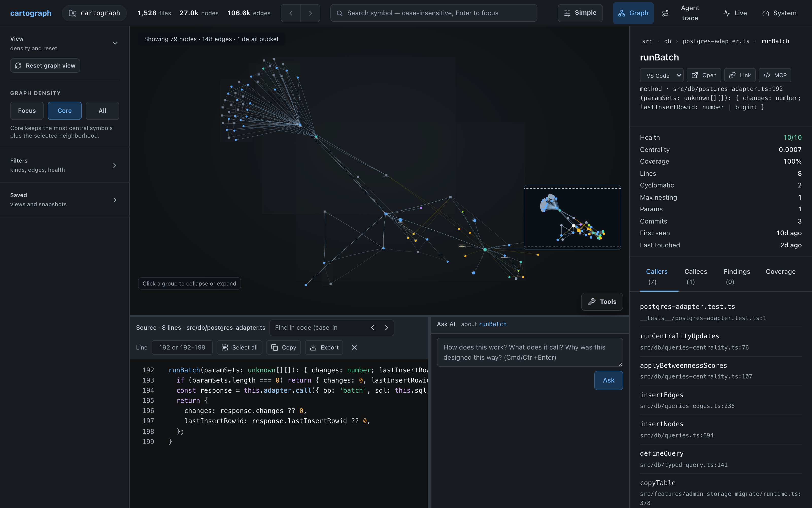Click the 'about runBatch' label
Viewport: 812px width, 508px height.
pyautogui.click(x=483, y=324)
